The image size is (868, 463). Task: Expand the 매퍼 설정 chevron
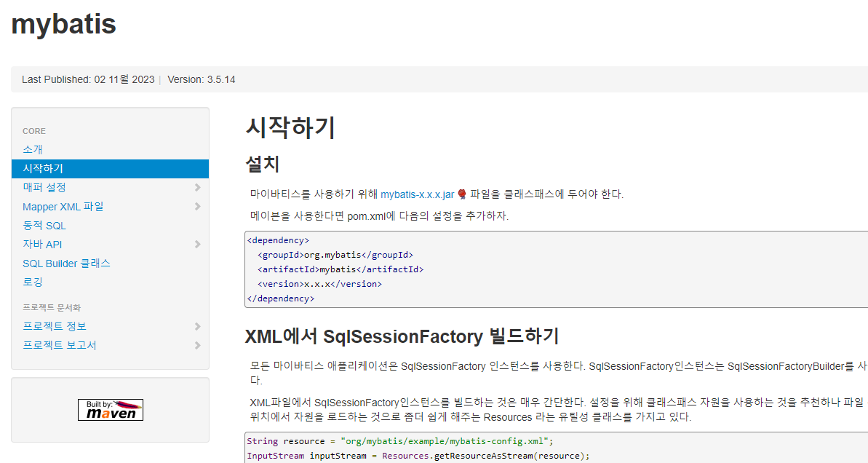click(x=198, y=188)
